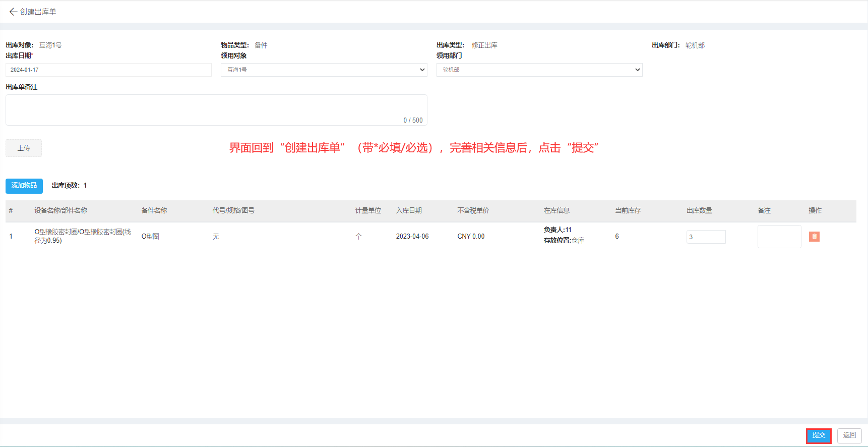The image size is (868, 447).
Task: Click the 修正出库 type value
Action: (484, 45)
